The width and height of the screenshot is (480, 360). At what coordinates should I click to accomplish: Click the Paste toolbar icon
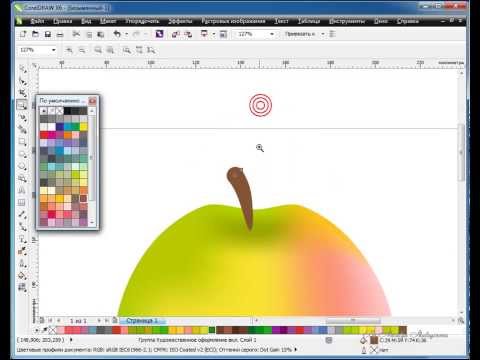tap(101, 34)
